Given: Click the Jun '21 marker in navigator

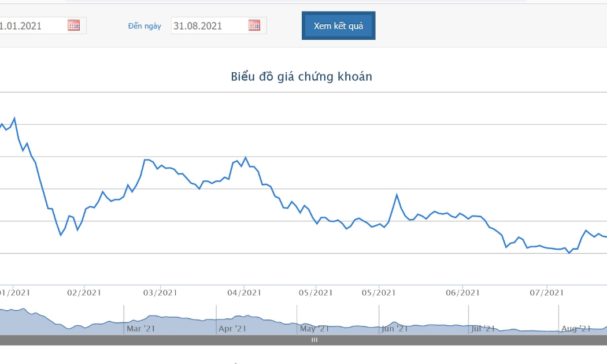Looking at the screenshot, I should coord(394,328).
